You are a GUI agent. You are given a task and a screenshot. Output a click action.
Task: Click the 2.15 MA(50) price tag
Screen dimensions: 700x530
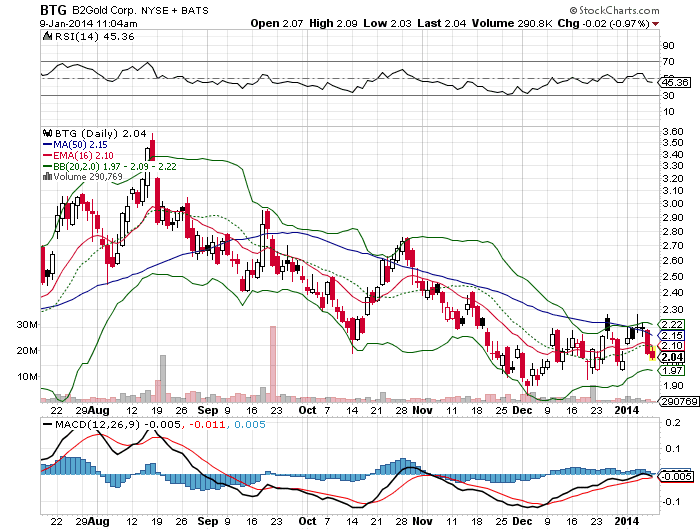(672, 335)
